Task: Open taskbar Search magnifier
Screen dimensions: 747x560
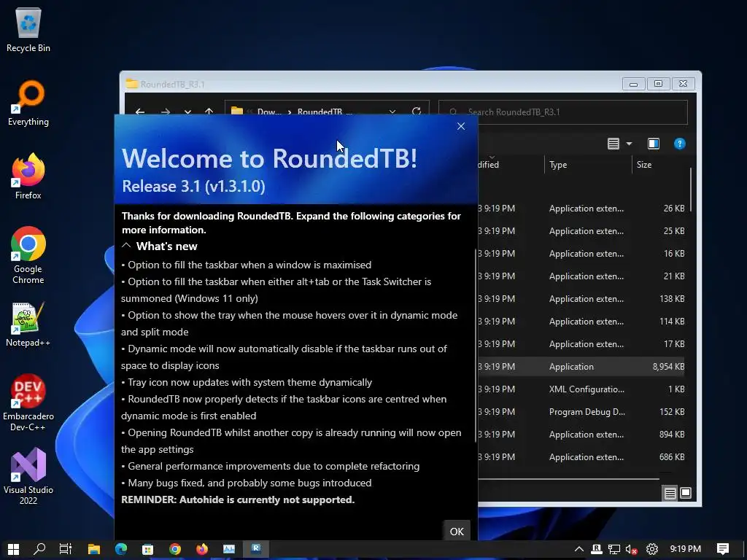Action: 39,549
